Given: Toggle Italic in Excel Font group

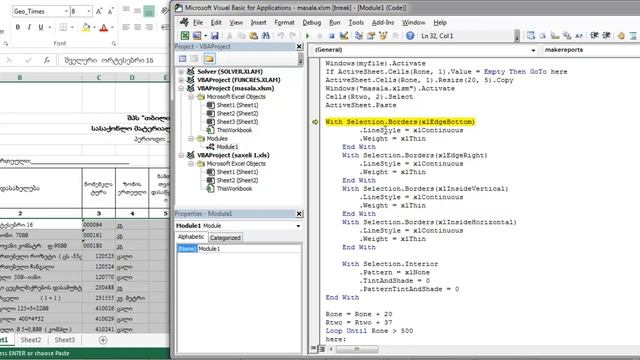Looking at the screenshot, I should pyautogui.click(x=29, y=27).
